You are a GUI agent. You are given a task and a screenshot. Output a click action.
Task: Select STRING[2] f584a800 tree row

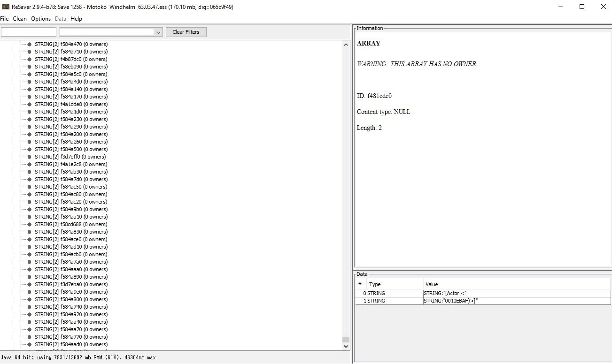coord(71,299)
